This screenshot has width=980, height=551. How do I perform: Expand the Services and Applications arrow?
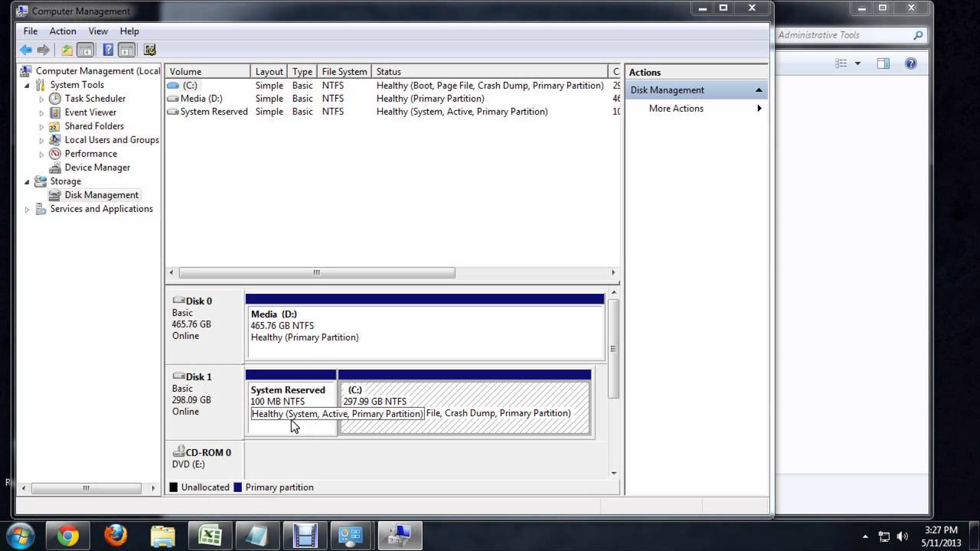coord(27,209)
